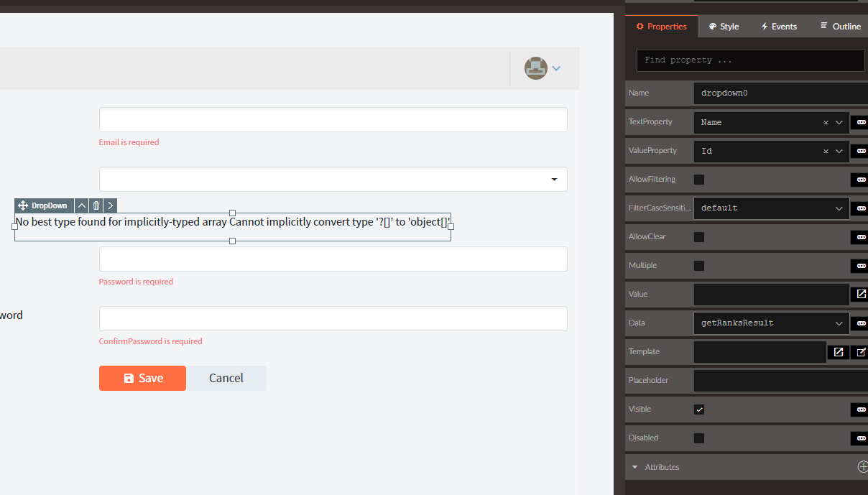Add a new attribute with plus icon
The height and width of the screenshot is (495, 868).
tap(863, 466)
